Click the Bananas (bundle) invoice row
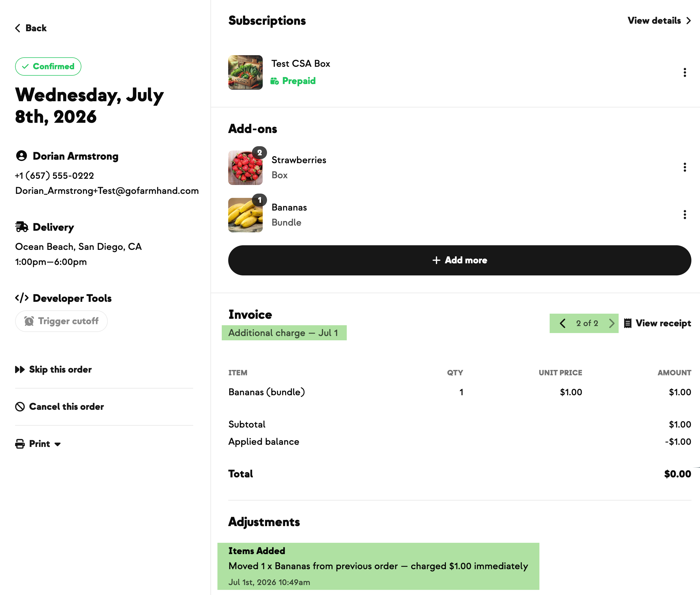 pyautogui.click(x=460, y=392)
